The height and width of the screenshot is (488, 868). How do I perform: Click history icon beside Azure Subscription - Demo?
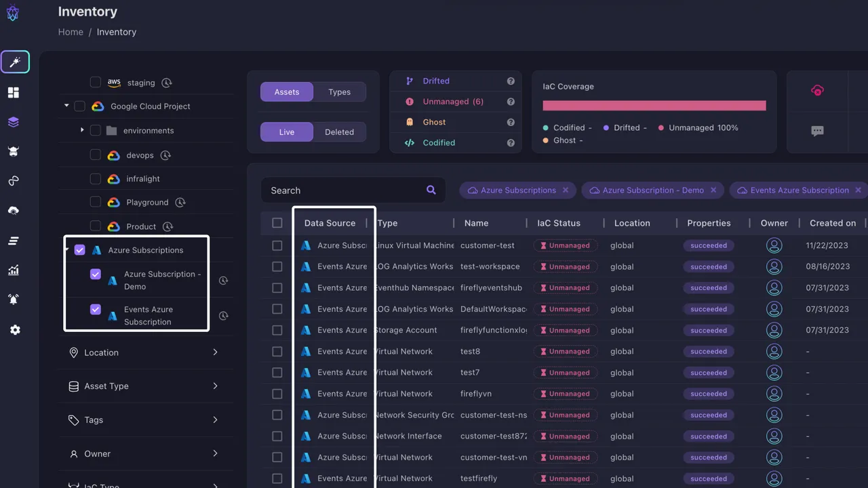click(x=223, y=281)
